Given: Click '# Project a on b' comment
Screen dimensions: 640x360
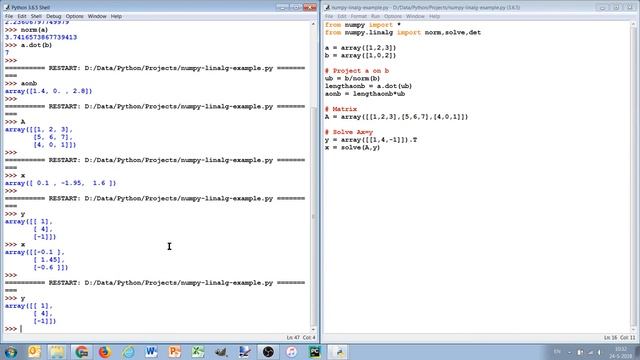Looking at the screenshot, I should point(357,71).
